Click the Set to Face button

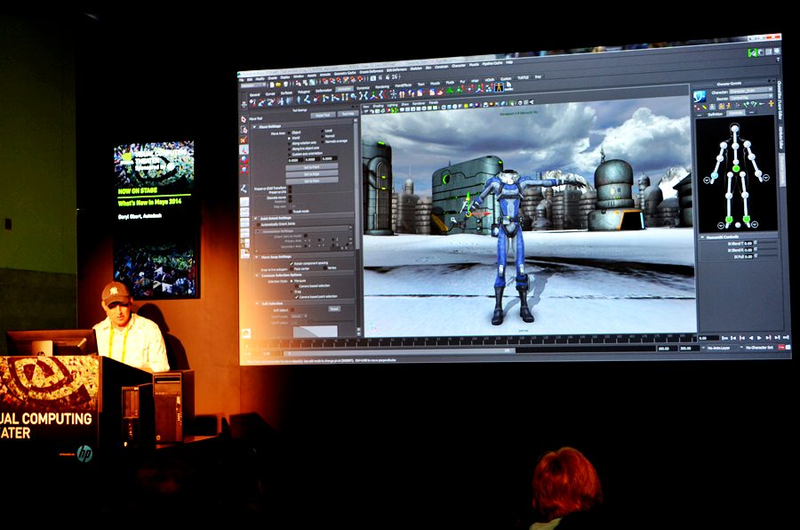click(x=312, y=181)
